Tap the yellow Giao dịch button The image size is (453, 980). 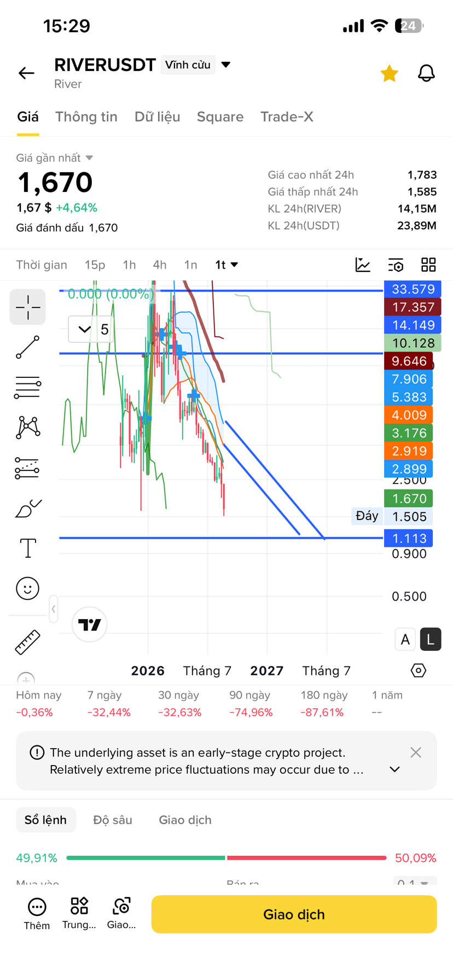pyautogui.click(x=294, y=914)
